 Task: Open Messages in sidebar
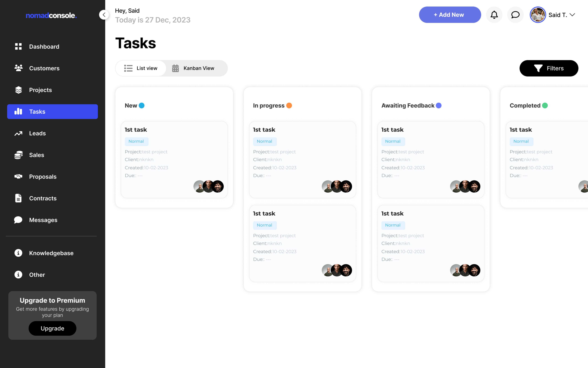53,220
